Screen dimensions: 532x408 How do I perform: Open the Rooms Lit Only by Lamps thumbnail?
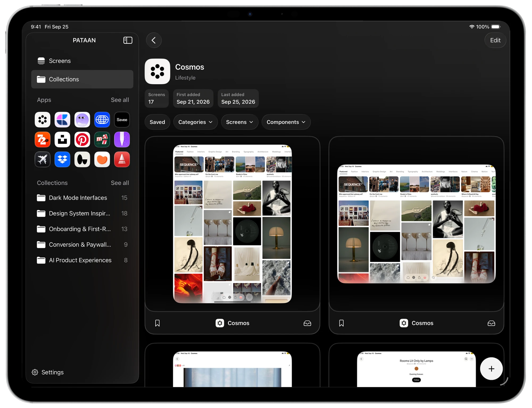pyautogui.click(x=416, y=369)
